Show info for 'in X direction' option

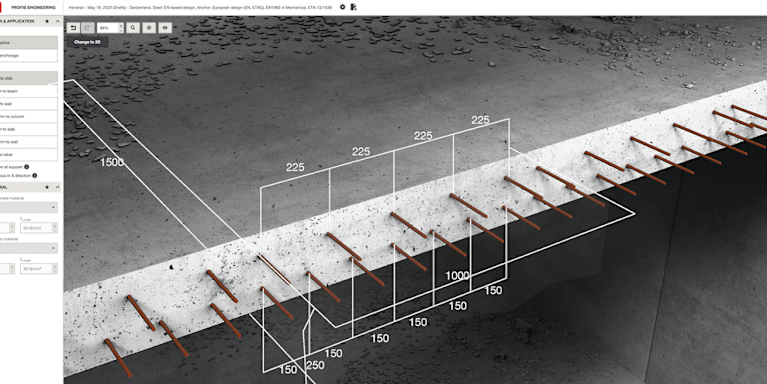[x=35, y=175]
